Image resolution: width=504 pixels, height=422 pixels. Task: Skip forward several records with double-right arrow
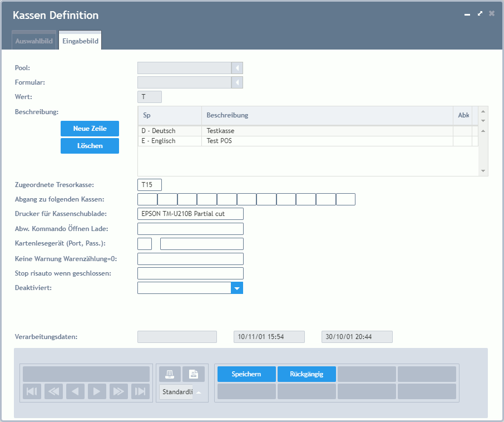118,391
